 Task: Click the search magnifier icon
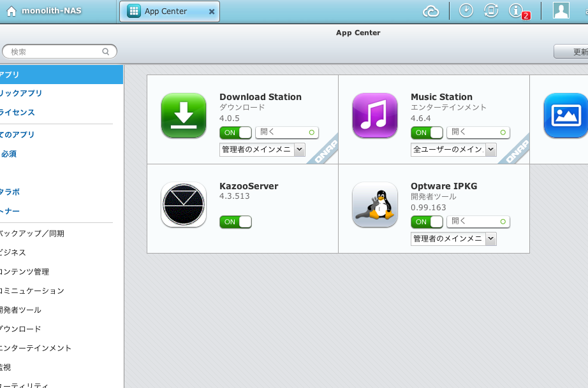pos(106,52)
